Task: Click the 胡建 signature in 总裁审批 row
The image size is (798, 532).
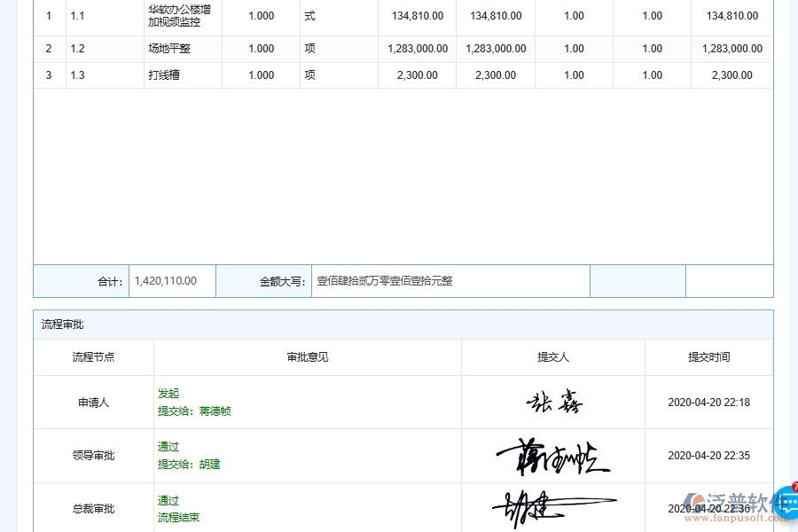Action: (x=552, y=505)
